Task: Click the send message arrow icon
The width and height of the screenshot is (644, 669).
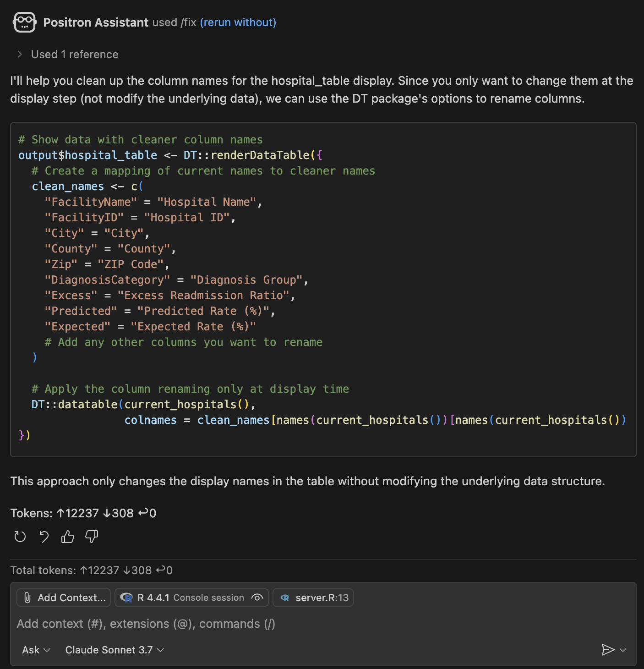Action: pos(607,650)
